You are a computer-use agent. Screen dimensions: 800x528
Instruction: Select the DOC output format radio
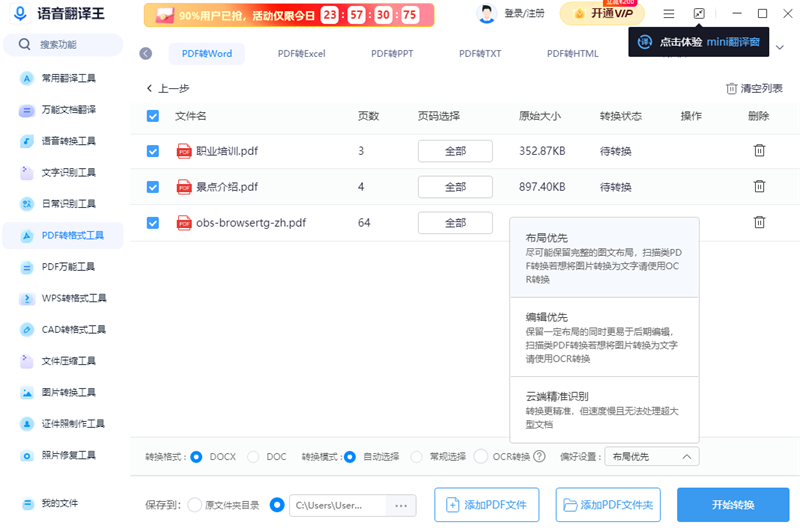[x=253, y=457]
